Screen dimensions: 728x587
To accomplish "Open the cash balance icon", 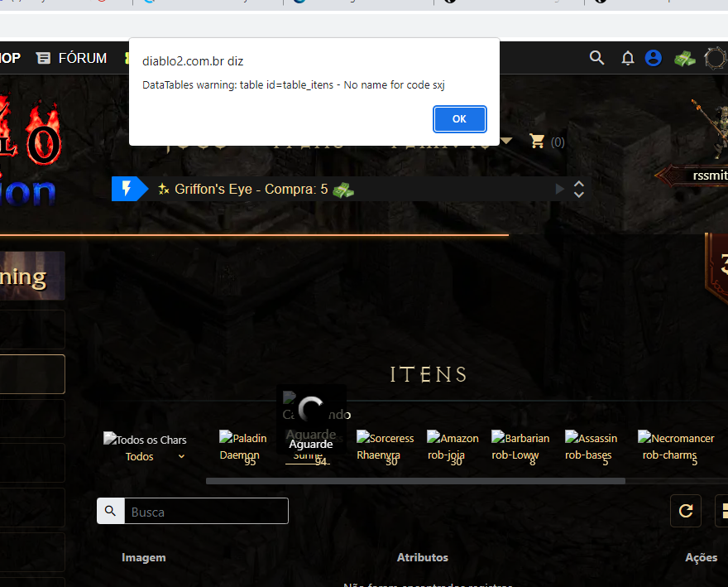I will (x=684, y=59).
